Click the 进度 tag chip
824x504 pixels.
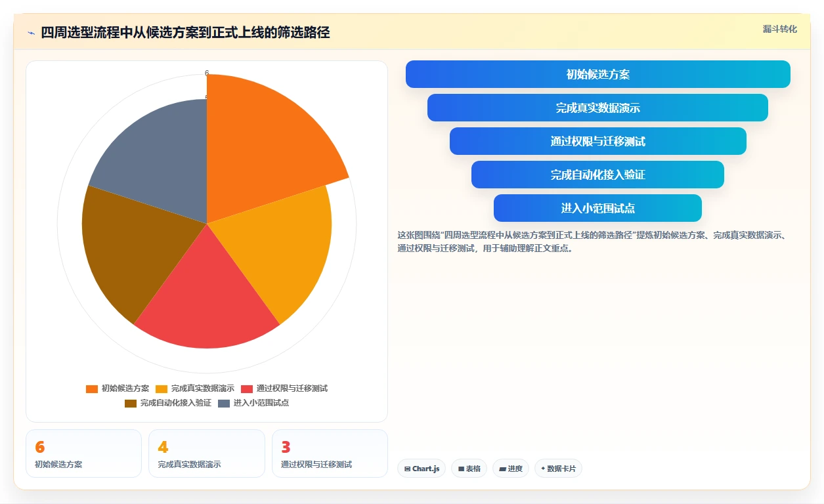point(511,469)
